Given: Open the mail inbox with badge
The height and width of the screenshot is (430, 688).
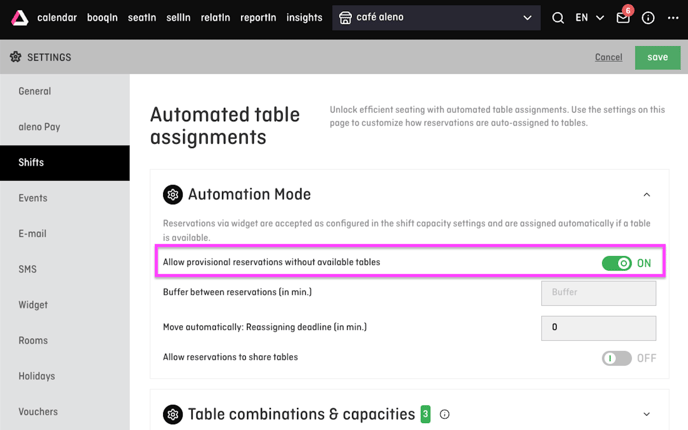Looking at the screenshot, I should (624, 17).
